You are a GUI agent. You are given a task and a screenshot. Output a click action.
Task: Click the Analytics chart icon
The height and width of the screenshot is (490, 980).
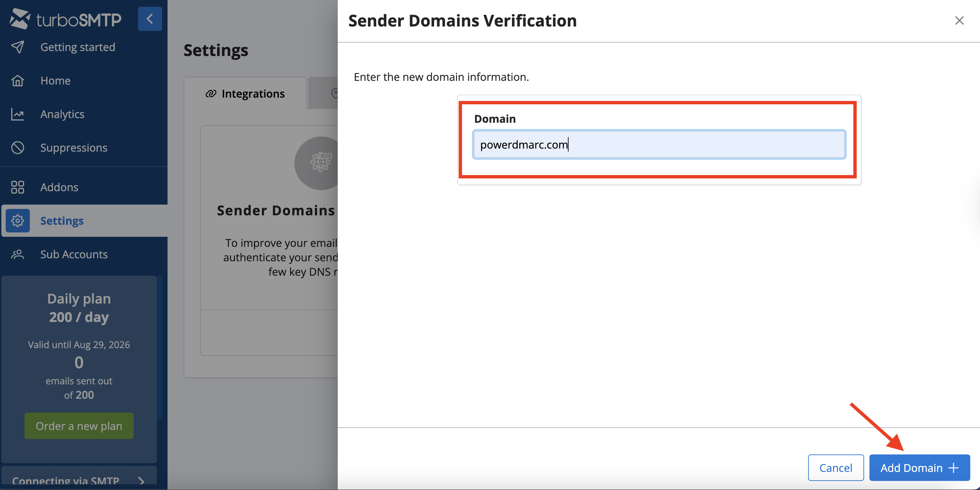17,114
